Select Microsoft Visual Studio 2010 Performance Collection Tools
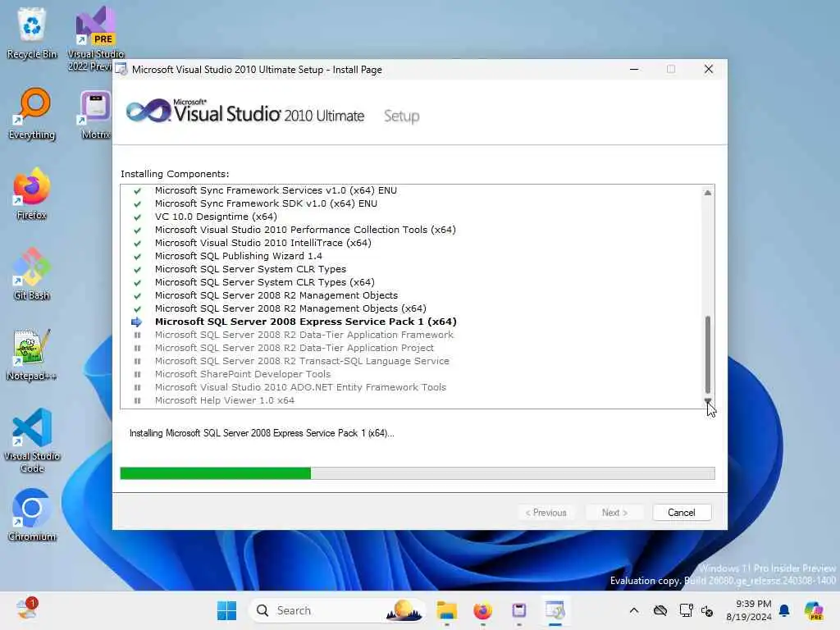 click(x=305, y=230)
